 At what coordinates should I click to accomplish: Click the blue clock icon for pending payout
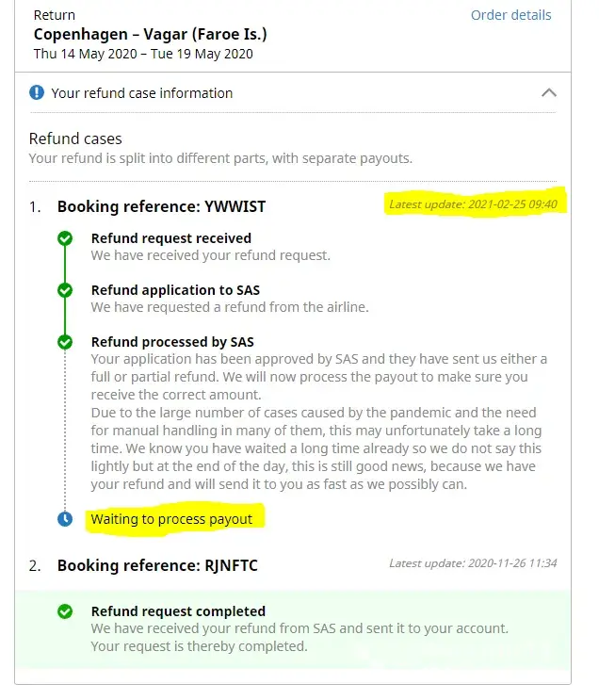(65, 519)
